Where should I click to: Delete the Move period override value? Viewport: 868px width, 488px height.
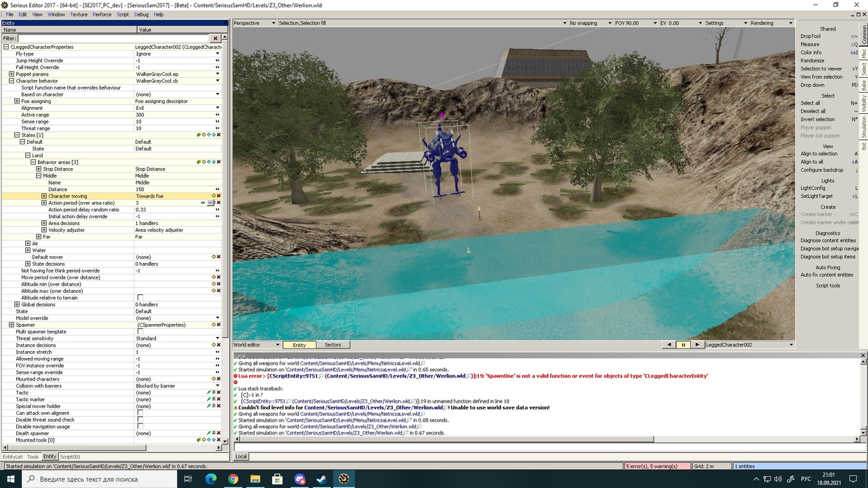point(218,277)
